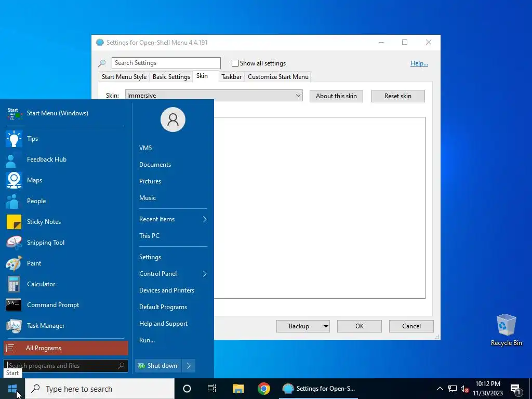This screenshot has width=532, height=399.
Task: Click the Open-Shell title bar shell icon
Action: click(x=100, y=43)
